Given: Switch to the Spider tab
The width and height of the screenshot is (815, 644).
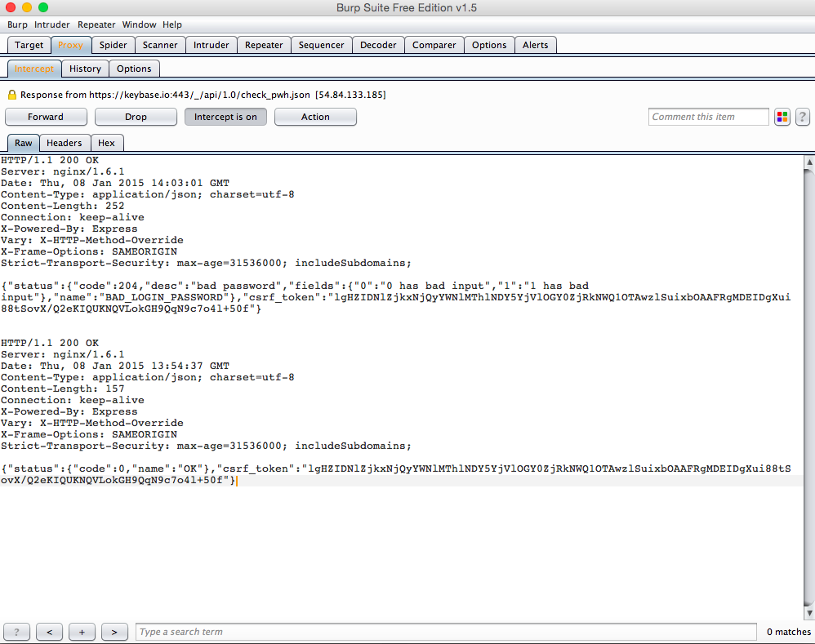Looking at the screenshot, I should coord(114,45).
